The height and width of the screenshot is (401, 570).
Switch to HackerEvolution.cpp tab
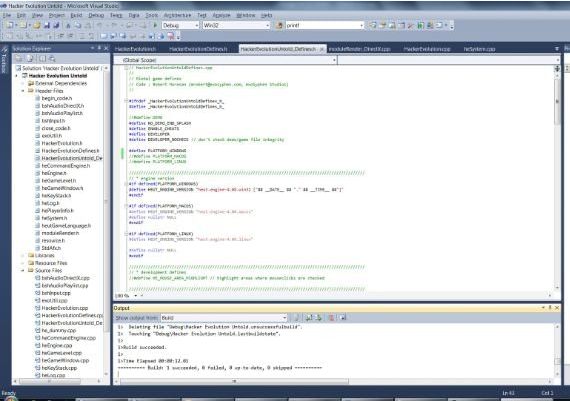pos(427,49)
